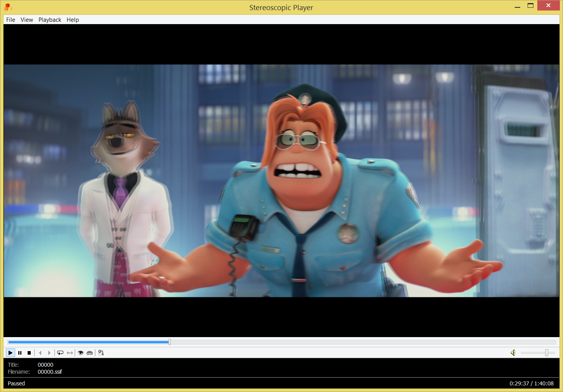
Task: Click the Play button
Action: pos(11,353)
